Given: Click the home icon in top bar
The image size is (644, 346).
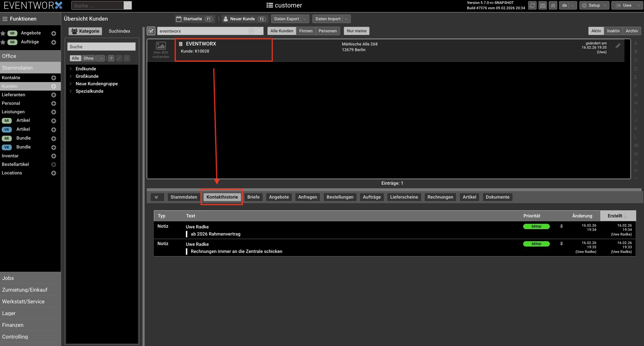Looking at the screenshot, I should click(x=553, y=5).
